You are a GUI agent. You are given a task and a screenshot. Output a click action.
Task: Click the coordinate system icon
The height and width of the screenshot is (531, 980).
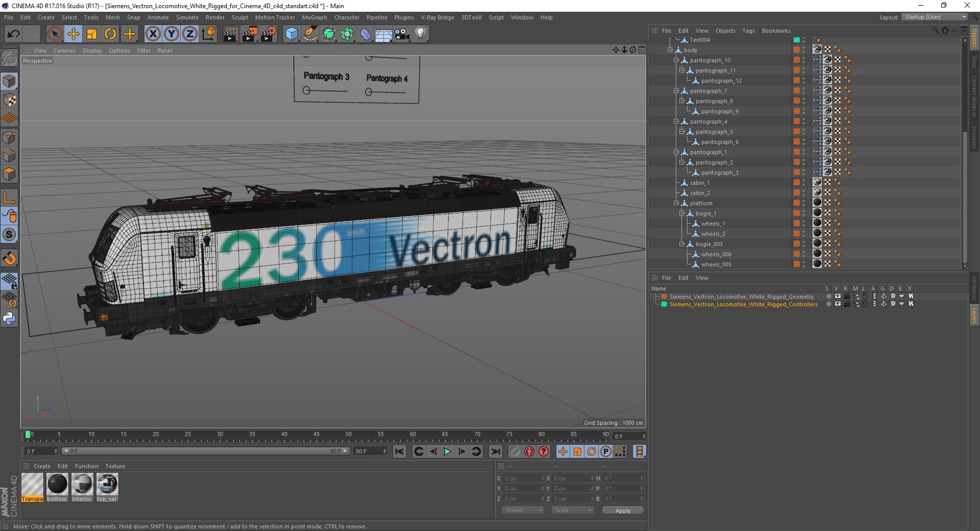(x=208, y=34)
